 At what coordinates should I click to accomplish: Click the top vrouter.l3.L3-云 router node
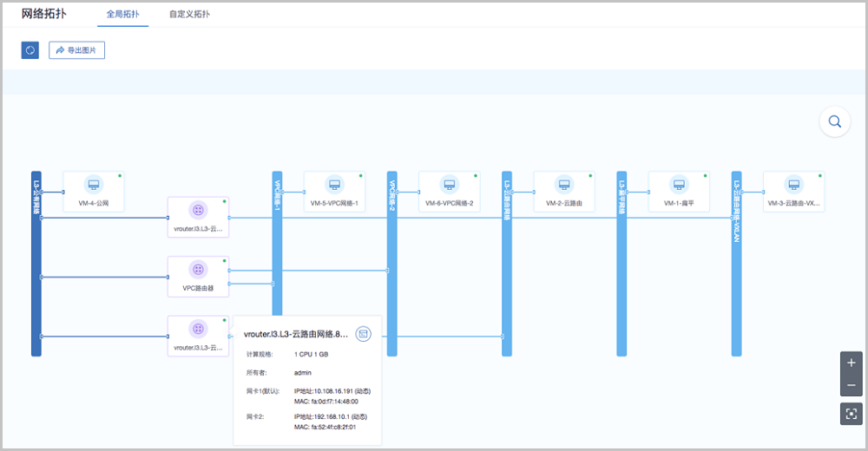click(x=198, y=217)
